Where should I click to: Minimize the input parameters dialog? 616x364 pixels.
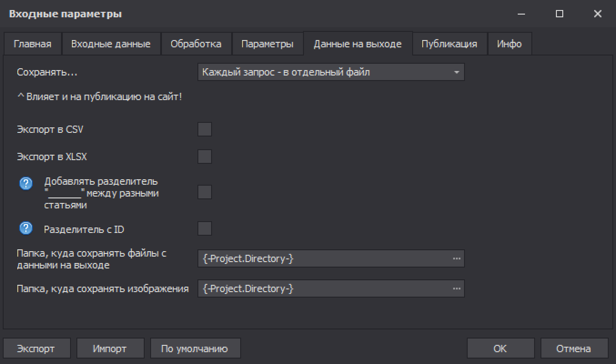coord(522,14)
